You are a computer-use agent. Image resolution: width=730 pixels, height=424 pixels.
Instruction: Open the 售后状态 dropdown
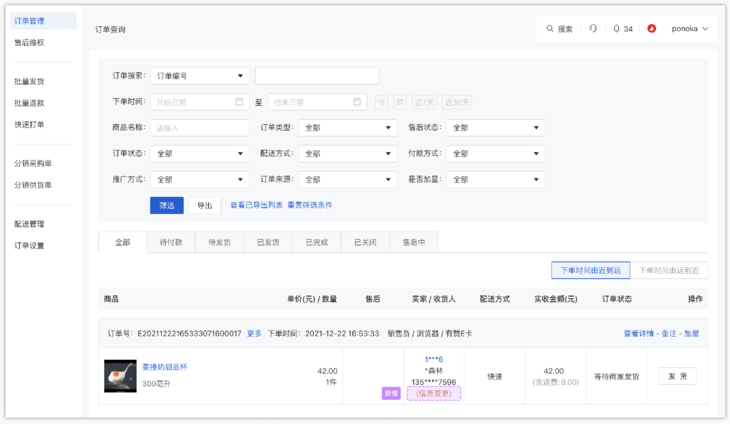496,128
